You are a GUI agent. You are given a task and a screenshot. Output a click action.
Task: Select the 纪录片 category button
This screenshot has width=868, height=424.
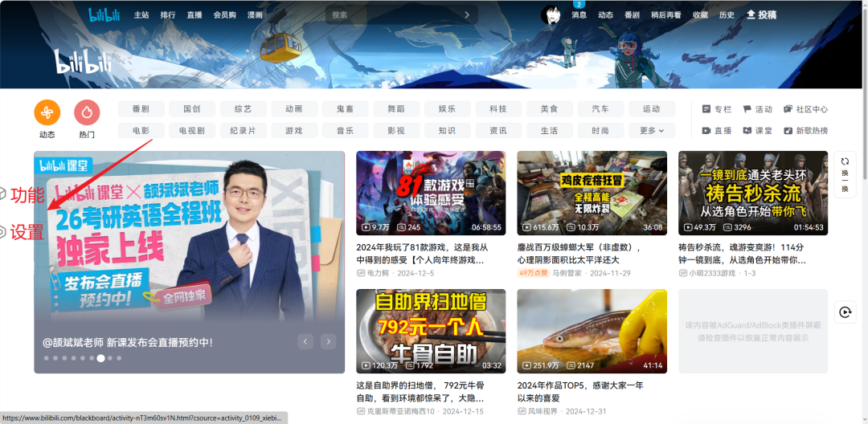tap(243, 131)
